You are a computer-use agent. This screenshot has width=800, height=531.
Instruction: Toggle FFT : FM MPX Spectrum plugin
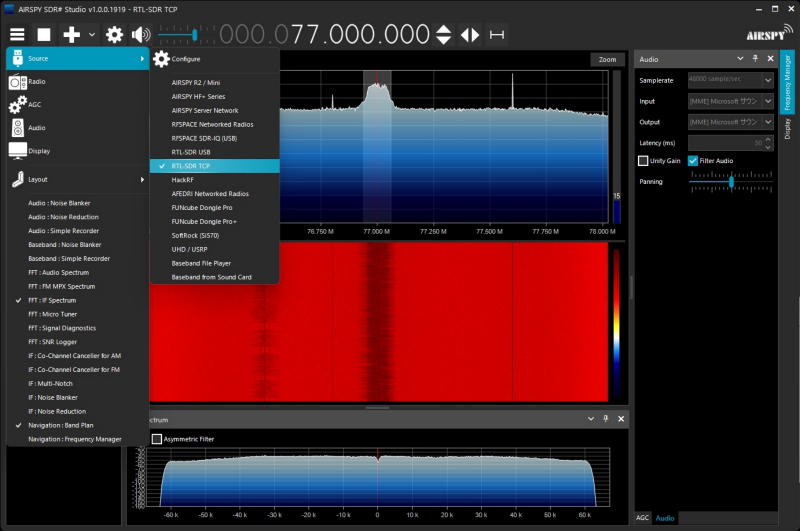(x=78, y=286)
